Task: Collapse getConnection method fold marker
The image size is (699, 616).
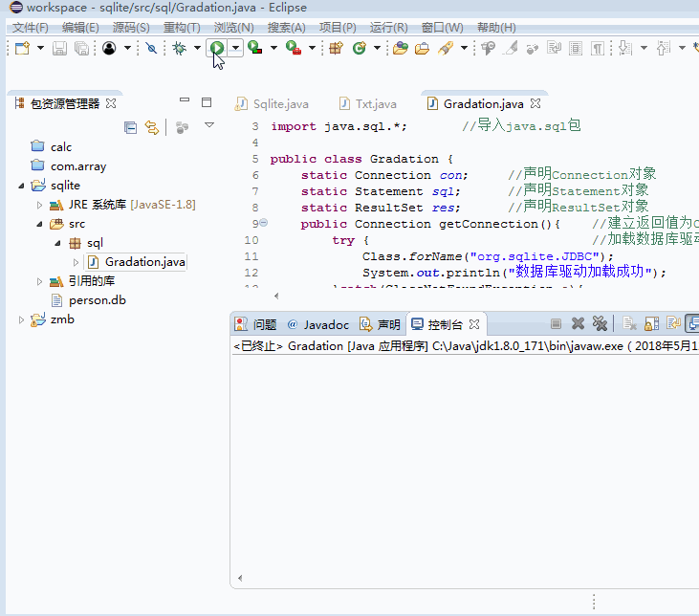Action: (x=264, y=222)
